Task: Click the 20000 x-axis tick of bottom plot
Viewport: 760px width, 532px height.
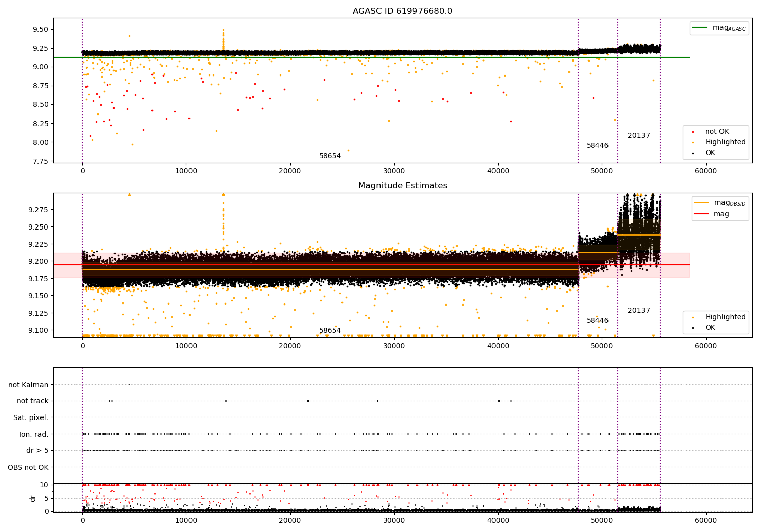Action: [x=290, y=521]
